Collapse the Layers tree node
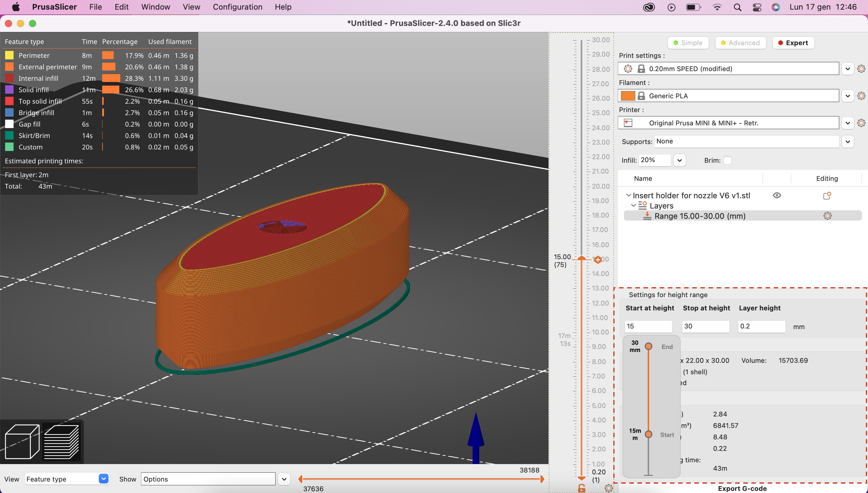Image resolution: width=868 pixels, height=493 pixels. pos(634,206)
